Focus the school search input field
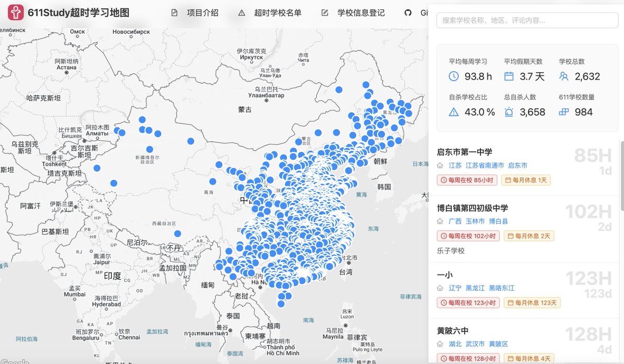This screenshot has width=624, height=364. [527, 20]
